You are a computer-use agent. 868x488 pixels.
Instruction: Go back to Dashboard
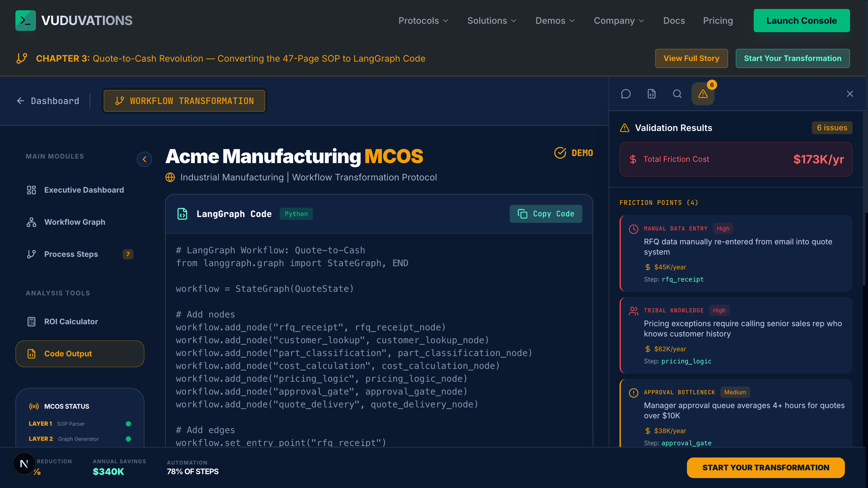point(48,101)
